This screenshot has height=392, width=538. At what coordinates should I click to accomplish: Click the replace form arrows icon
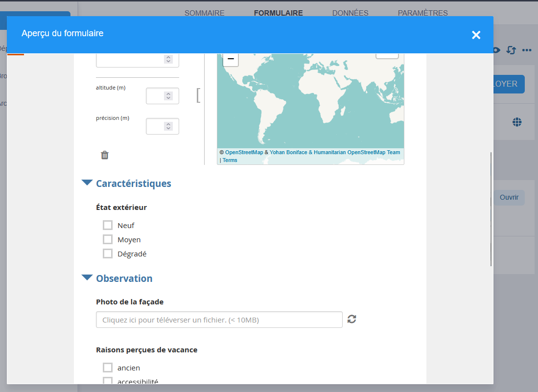coord(511,50)
